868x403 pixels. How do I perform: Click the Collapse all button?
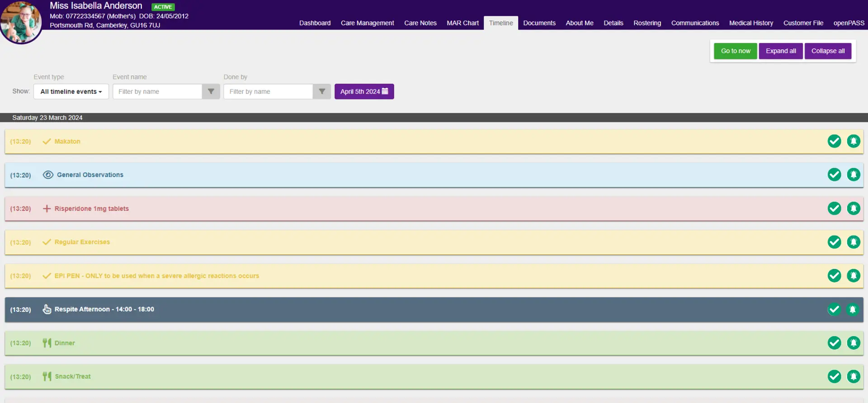[828, 51]
